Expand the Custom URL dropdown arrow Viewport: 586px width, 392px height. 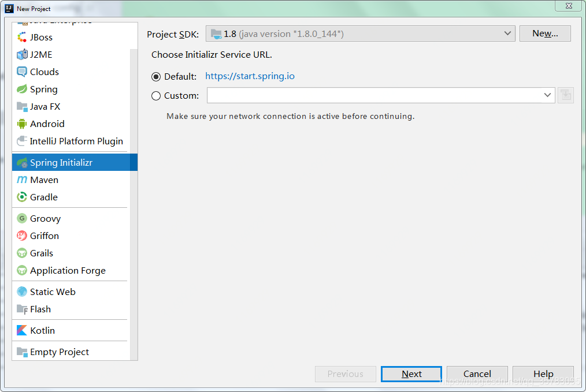tap(547, 95)
